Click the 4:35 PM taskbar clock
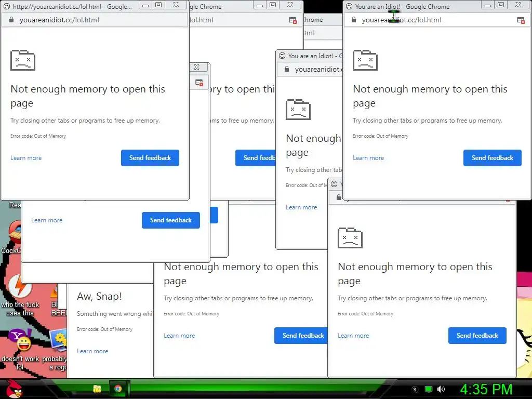 point(486,390)
